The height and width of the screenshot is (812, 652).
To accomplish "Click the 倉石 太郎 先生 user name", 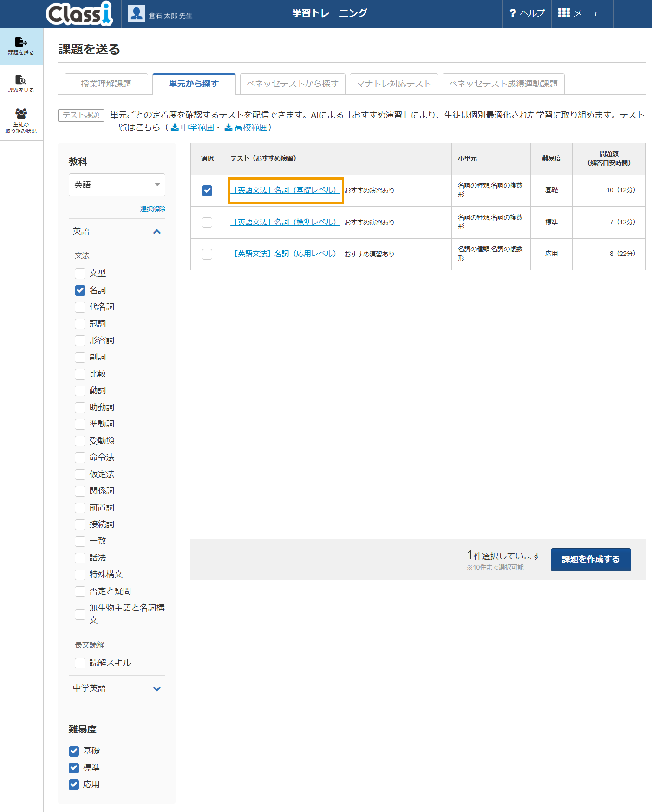I will 170,15.
